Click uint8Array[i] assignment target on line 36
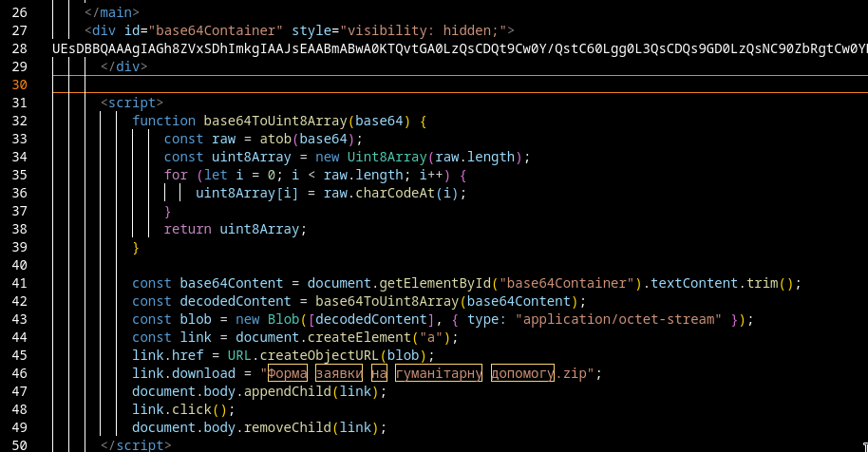The width and height of the screenshot is (868, 452). coord(247,193)
